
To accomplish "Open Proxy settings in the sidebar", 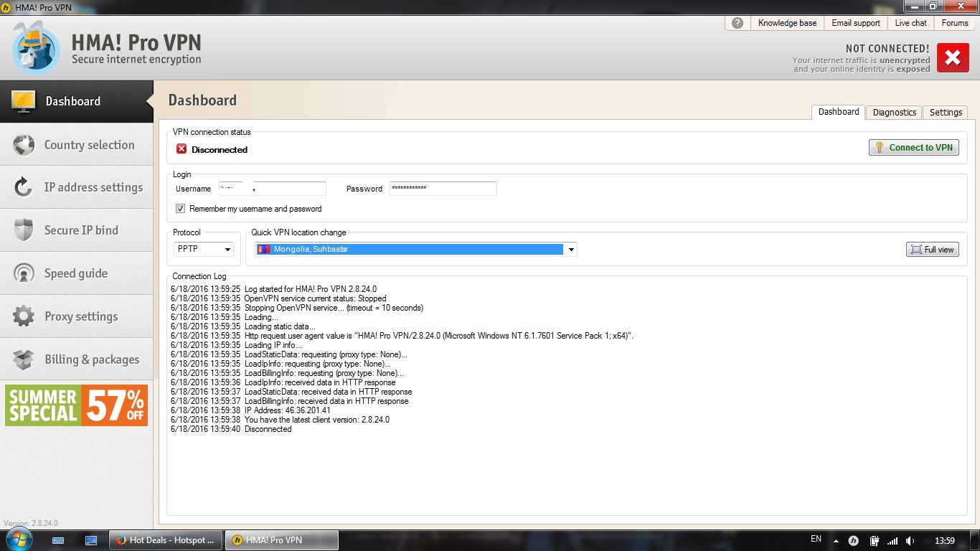I will 77,316.
